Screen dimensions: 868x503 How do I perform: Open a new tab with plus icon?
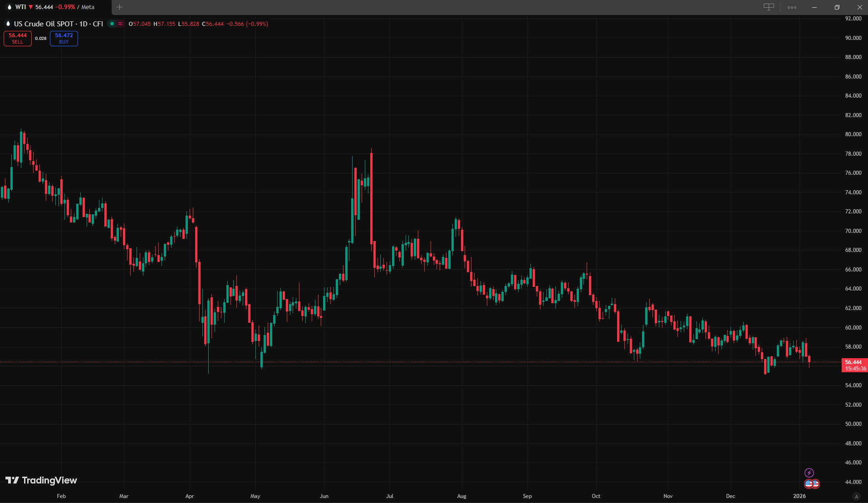coord(120,7)
